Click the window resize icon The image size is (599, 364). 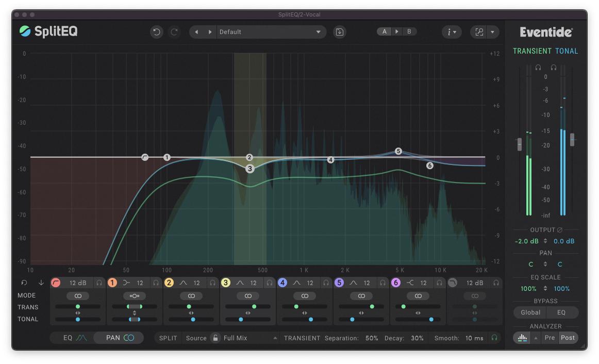[x=479, y=31]
